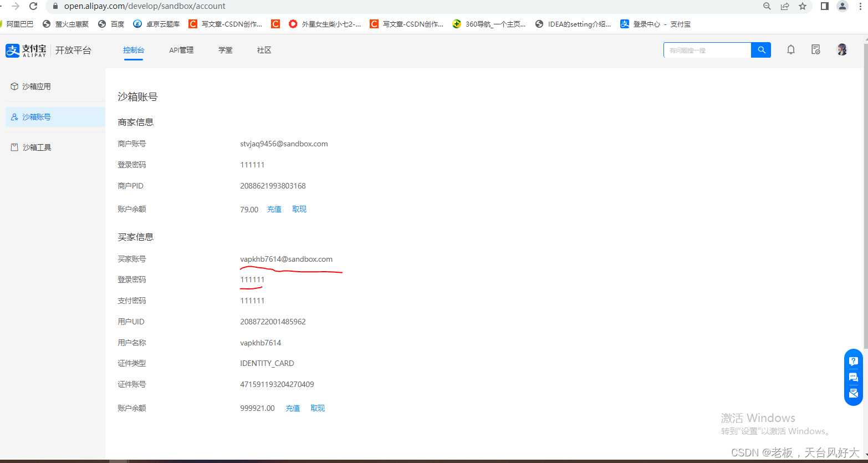
Task: Switch to the 控制台 tab
Action: (x=134, y=50)
